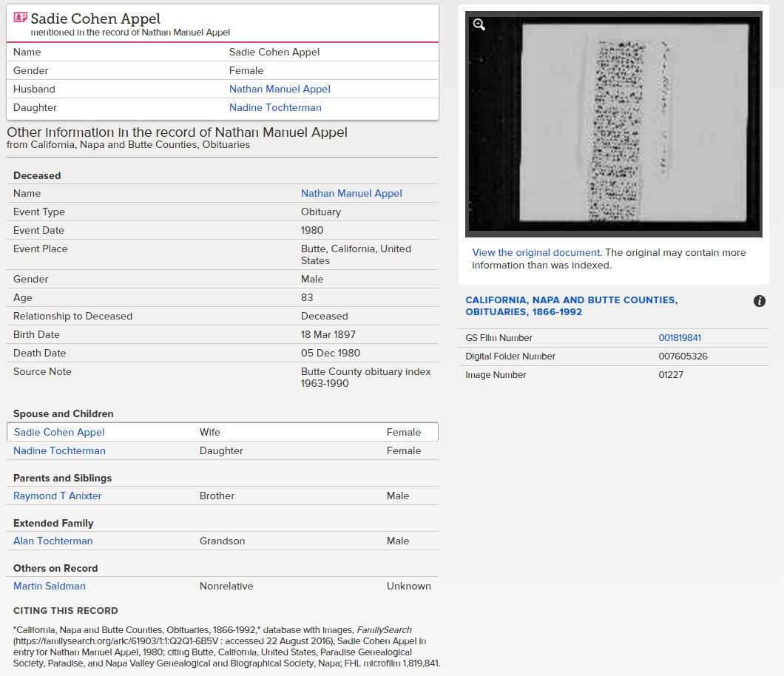Screen dimensions: 784x676
Task: Click Image Number value 01227
Action: 671,375
